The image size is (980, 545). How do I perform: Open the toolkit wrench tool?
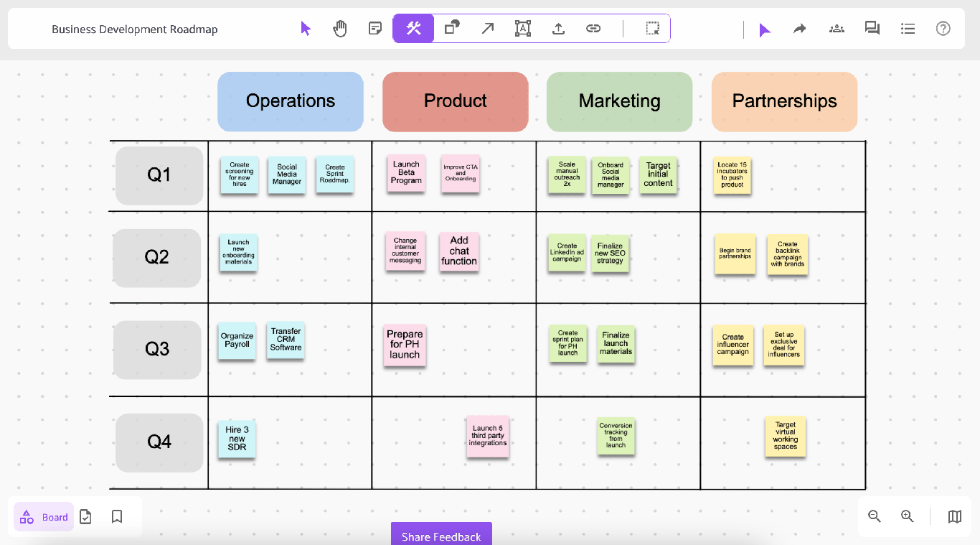point(413,28)
